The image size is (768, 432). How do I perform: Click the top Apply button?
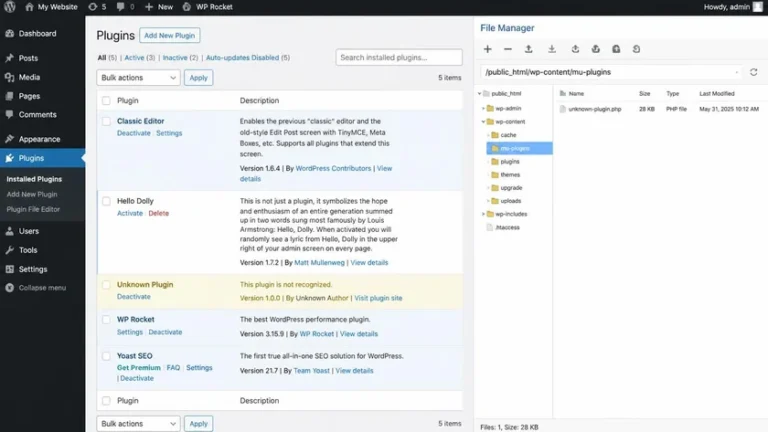(x=198, y=78)
